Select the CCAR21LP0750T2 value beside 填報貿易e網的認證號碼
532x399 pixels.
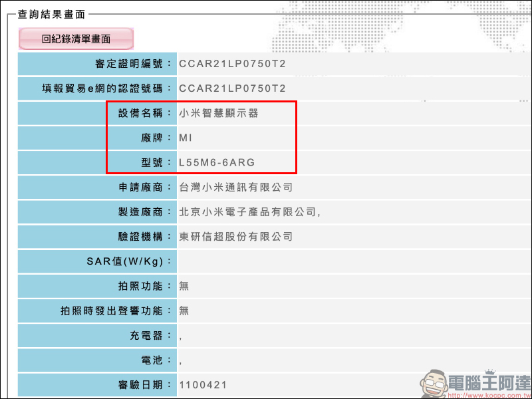click(232, 88)
